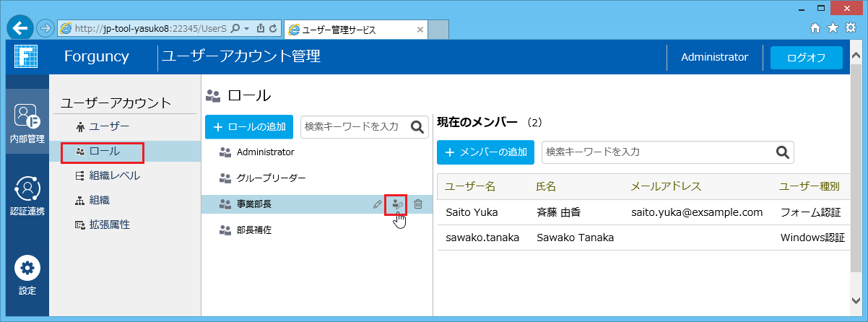Click the ユーザー名 column header
The height and width of the screenshot is (322, 868).
(470, 186)
